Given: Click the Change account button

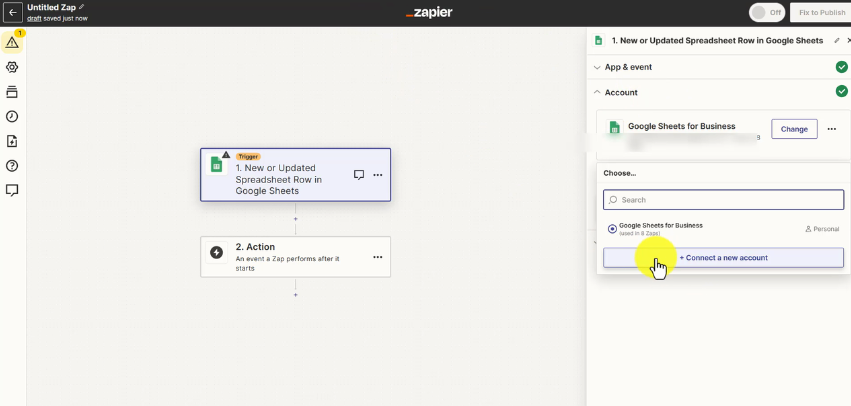Looking at the screenshot, I should tap(794, 129).
